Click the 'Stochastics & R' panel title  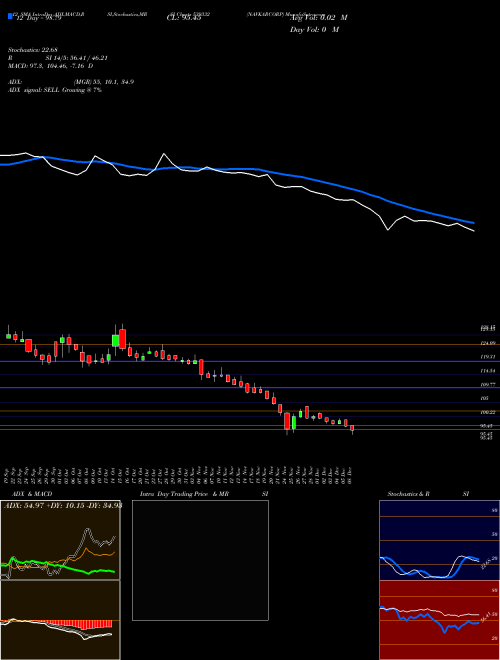coord(408,494)
